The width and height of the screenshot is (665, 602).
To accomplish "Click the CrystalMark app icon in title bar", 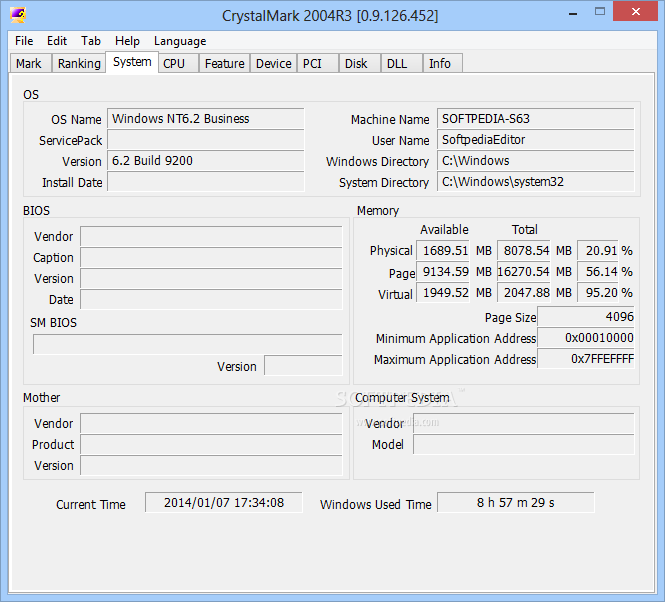I will [x=18, y=15].
